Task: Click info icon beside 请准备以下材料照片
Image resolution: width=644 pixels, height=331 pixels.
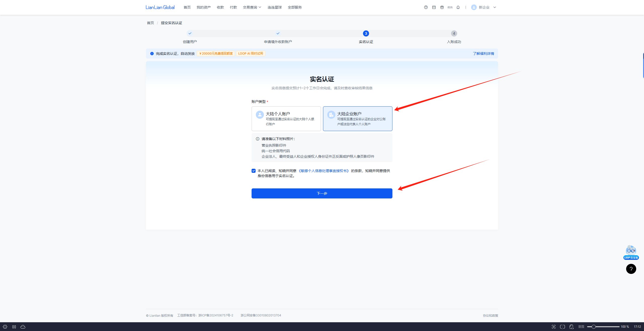Action: coord(258,139)
